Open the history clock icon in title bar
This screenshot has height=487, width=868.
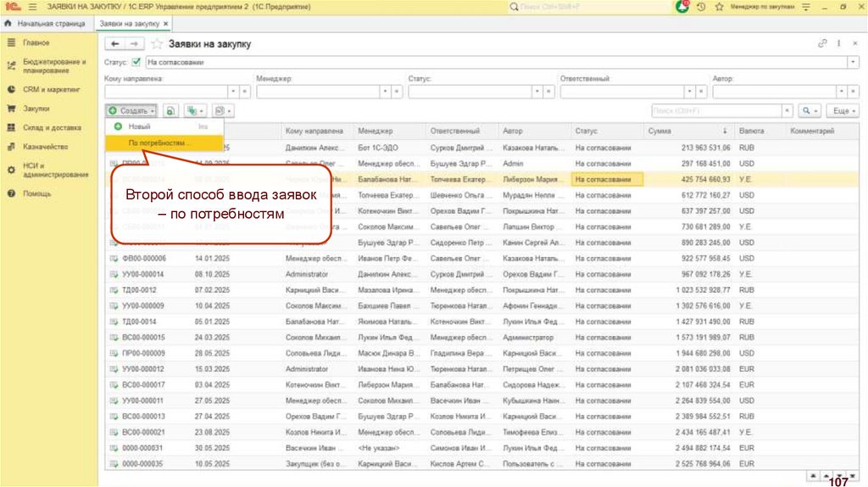click(x=700, y=7)
